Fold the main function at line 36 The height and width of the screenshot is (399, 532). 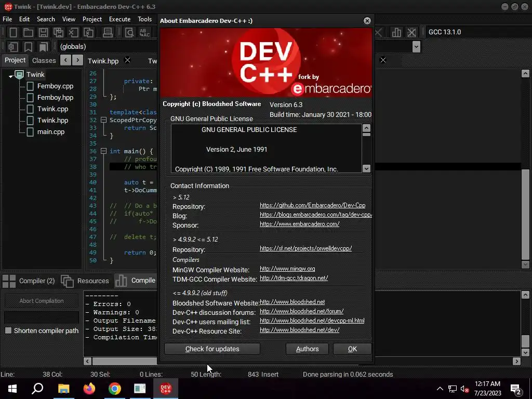tap(103, 151)
